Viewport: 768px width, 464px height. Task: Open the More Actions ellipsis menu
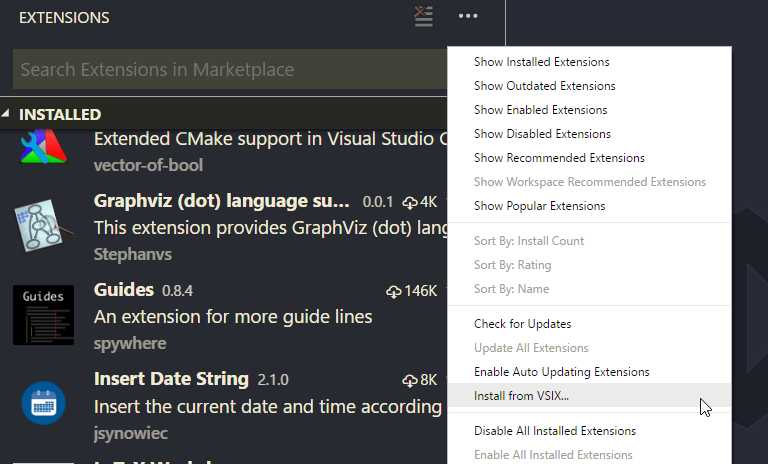pyautogui.click(x=468, y=16)
